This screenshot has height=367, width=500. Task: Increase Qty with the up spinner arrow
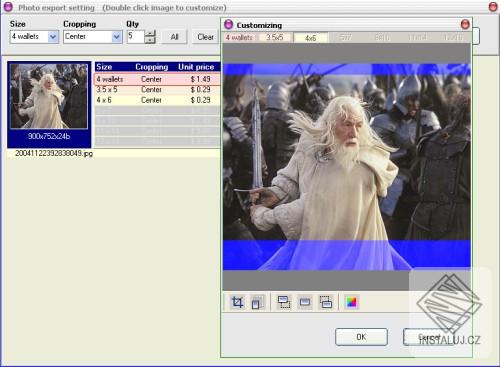click(151, 34)
